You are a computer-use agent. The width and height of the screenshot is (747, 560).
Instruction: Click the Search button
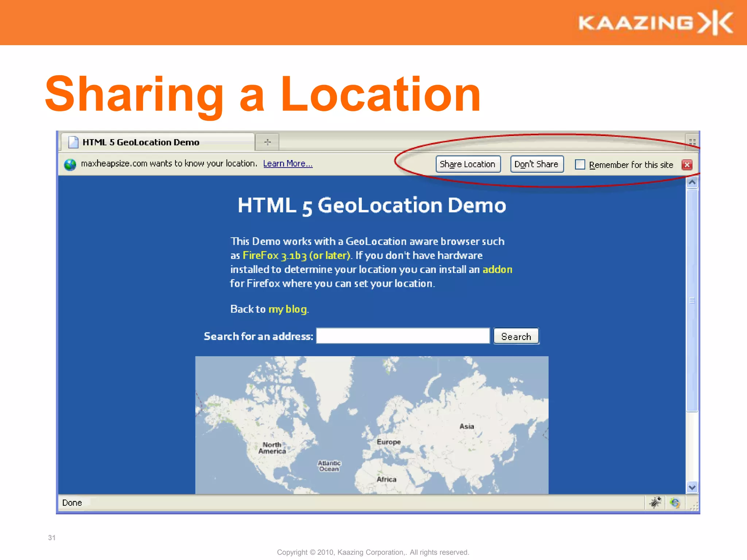pyautogui.click(x=516, y=336)
